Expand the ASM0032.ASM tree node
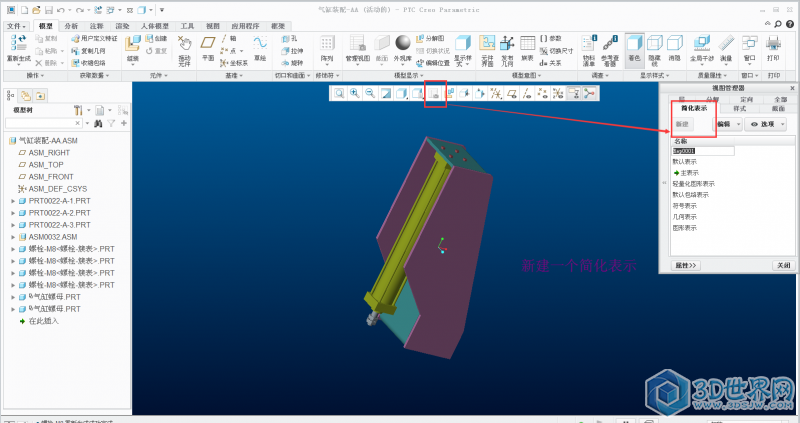 point(12,237)
